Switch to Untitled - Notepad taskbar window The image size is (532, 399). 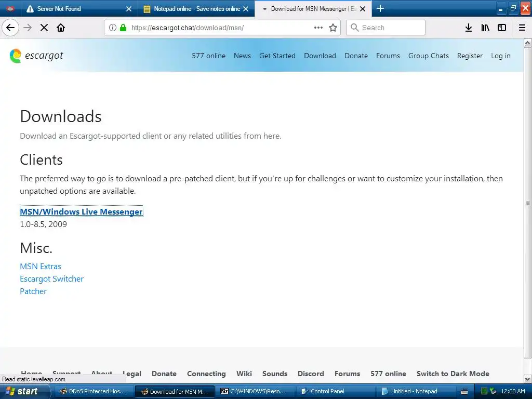coord(417,391)
